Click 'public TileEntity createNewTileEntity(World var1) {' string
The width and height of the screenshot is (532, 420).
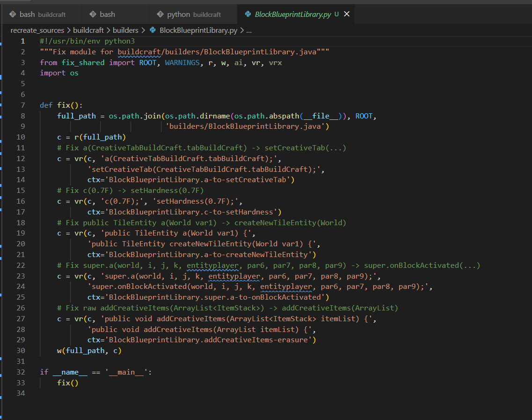202,244
